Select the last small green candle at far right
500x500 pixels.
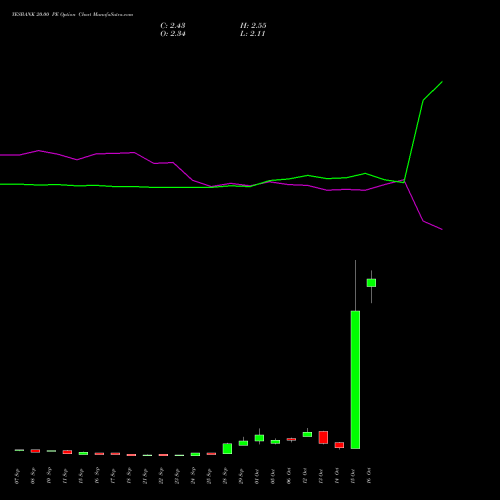click(x=371, y=283)
